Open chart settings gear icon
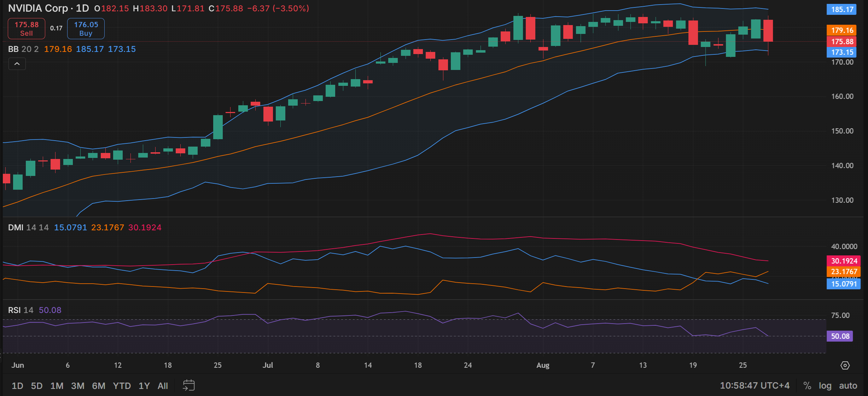 (845, 365)
